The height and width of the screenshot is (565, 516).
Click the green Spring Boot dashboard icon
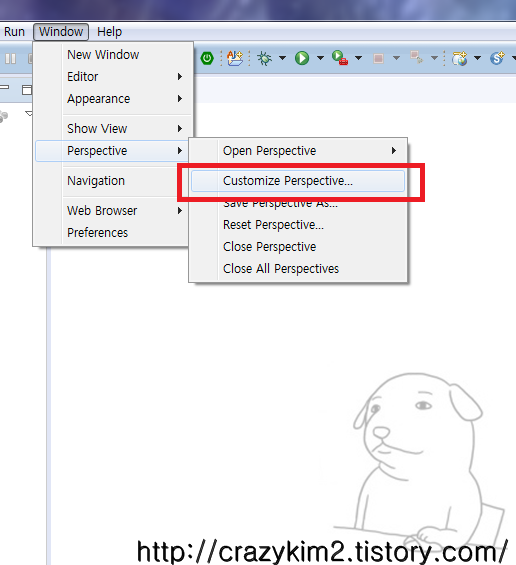coord(207,58)
